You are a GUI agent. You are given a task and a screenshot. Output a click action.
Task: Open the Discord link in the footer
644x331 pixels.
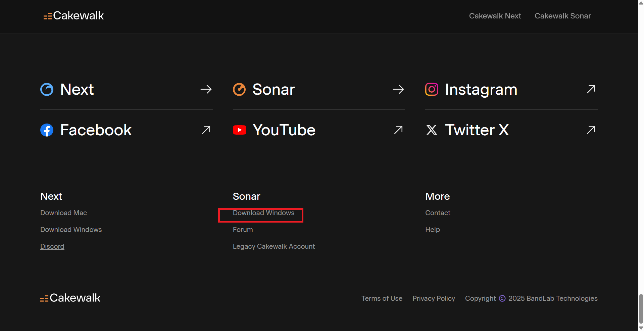52,246
